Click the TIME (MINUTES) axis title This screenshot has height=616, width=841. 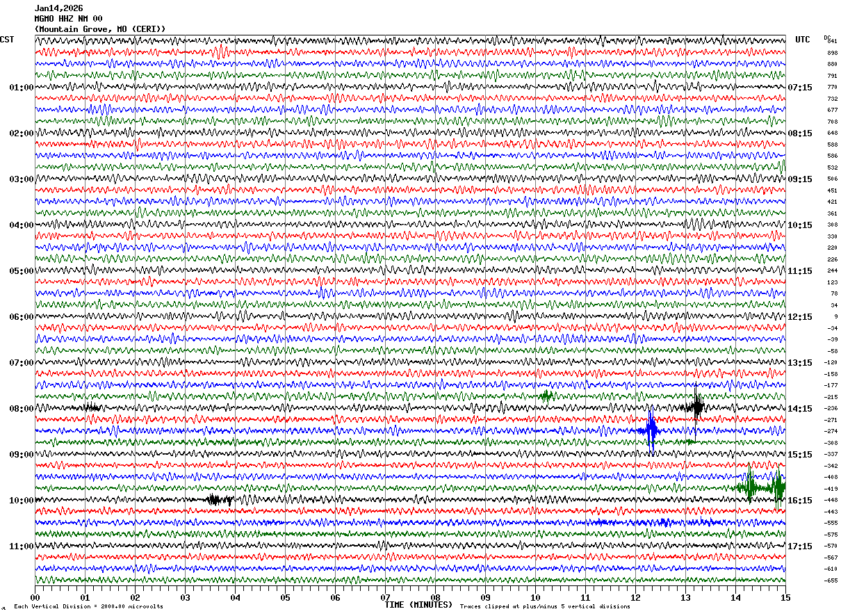click(x=418, y=605)
